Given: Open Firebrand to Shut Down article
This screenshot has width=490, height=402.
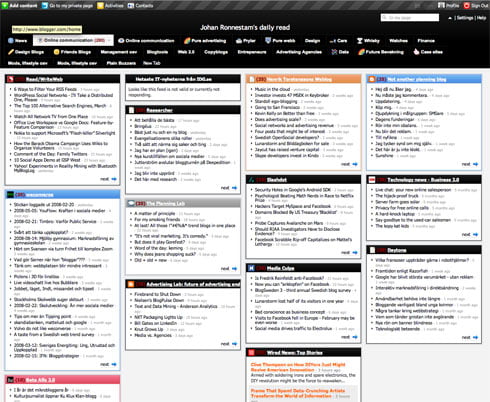Looking at the screenshot, I should [157, 294].
